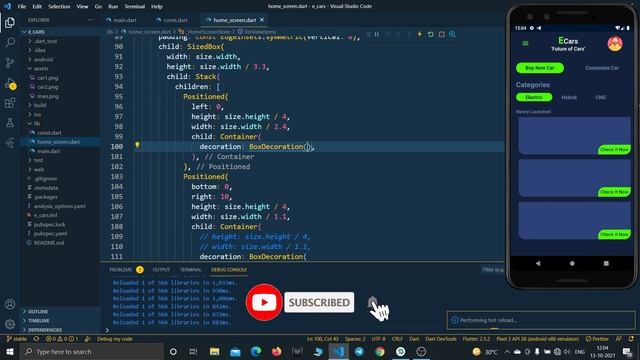This screenshot has width=640, height=360.
Task: Stop the debug session
Action: pos(442,35)
